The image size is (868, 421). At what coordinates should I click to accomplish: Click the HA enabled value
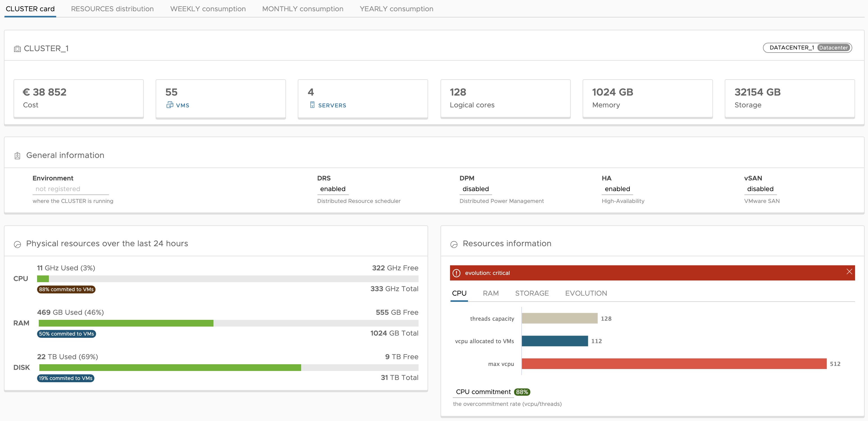(x=617, y=189)
